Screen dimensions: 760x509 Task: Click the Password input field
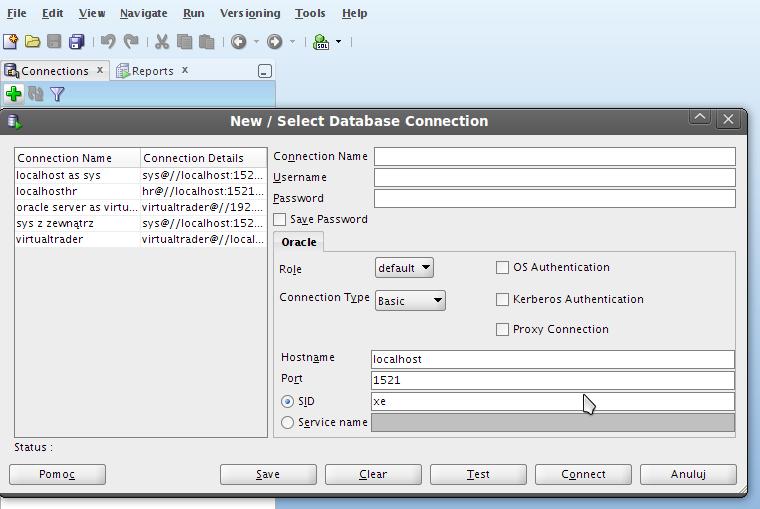554,198
